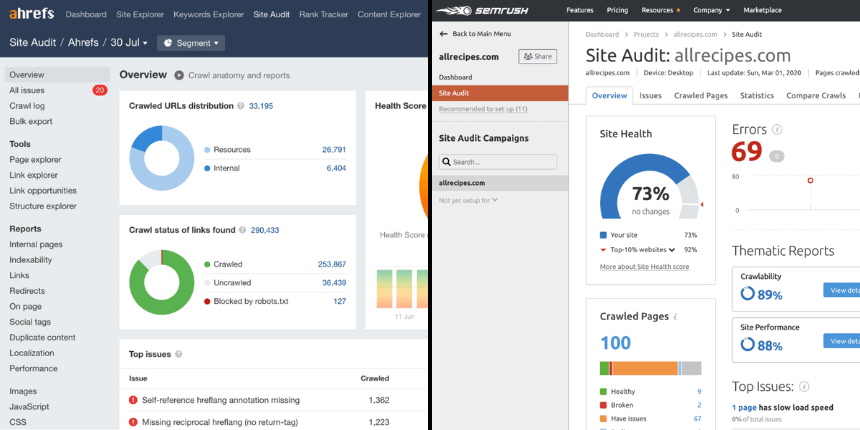Screen dimensions: 860x430
Task: Select All issues in Ahrefs sidebar
Action: pos(27,90)
